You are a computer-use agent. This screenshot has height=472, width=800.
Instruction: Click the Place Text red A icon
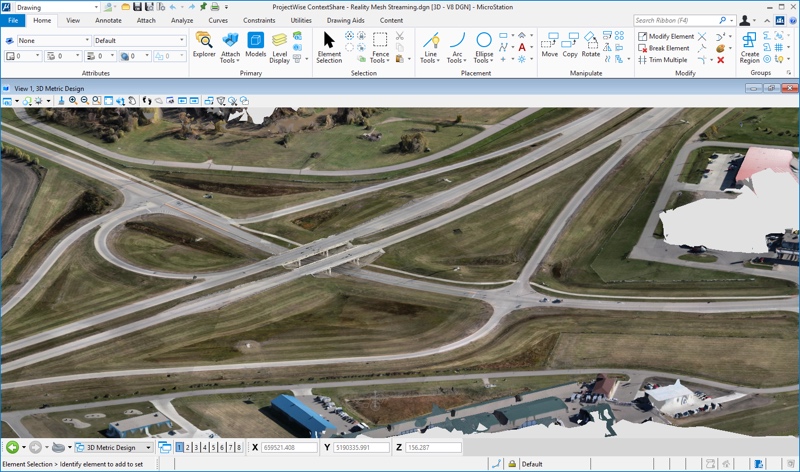pos(522,47)
